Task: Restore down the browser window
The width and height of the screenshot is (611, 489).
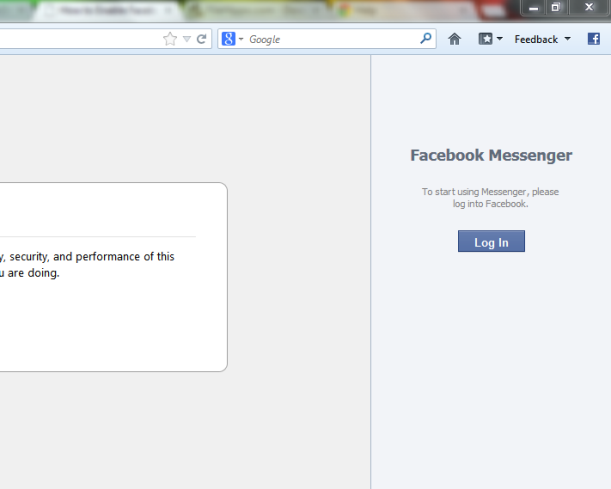Action: (x=556, y=7)
